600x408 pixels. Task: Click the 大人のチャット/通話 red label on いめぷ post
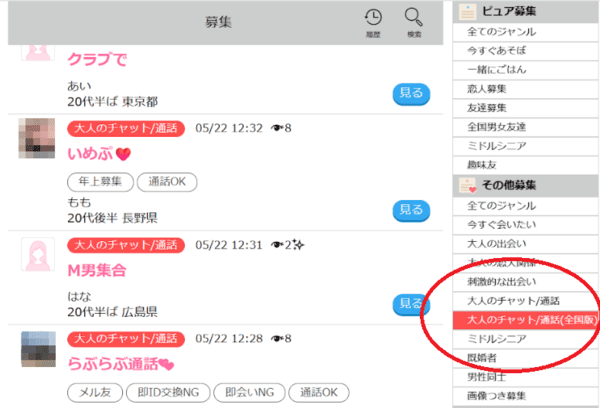[126, 129]
